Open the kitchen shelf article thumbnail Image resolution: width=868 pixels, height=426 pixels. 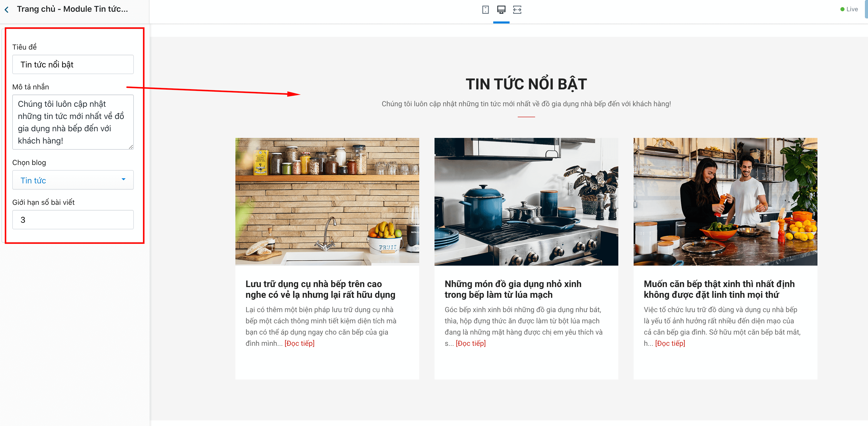click(327, 202)
